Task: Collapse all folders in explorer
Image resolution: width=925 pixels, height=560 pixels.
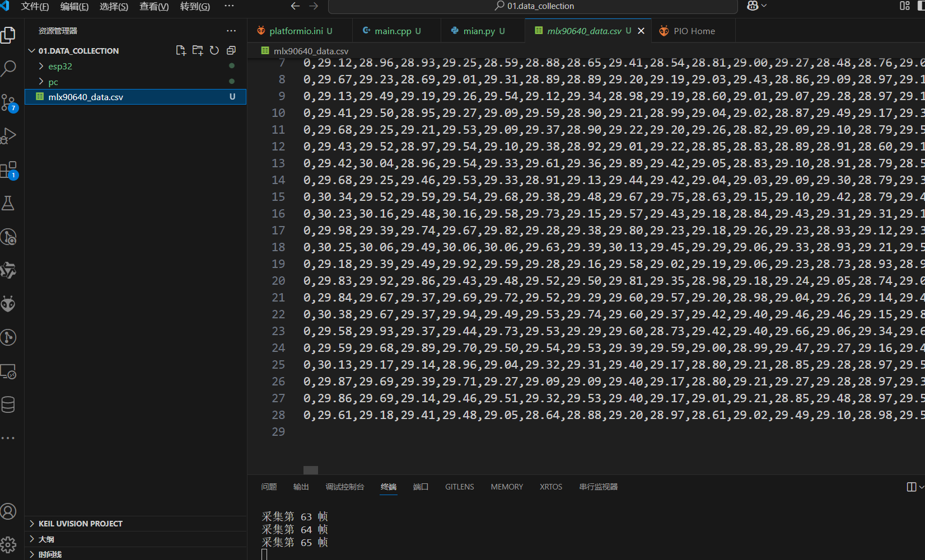Action: (231, 50)
